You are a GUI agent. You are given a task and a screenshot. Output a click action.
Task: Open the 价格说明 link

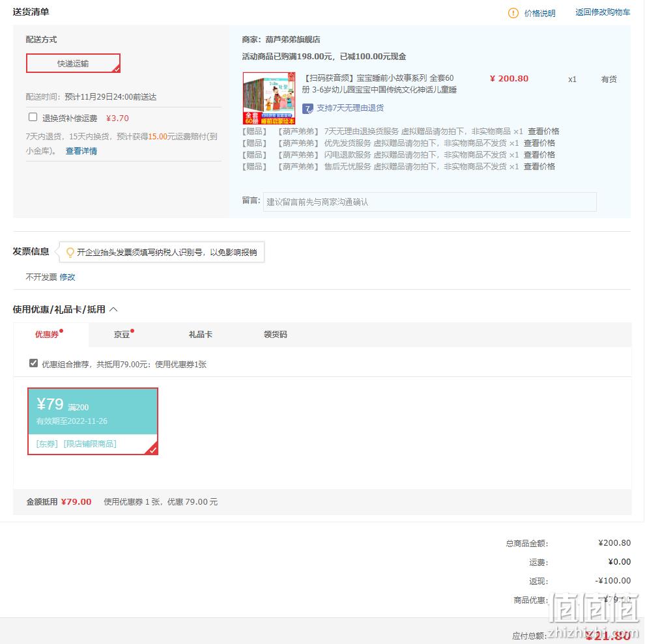point(539,13)
